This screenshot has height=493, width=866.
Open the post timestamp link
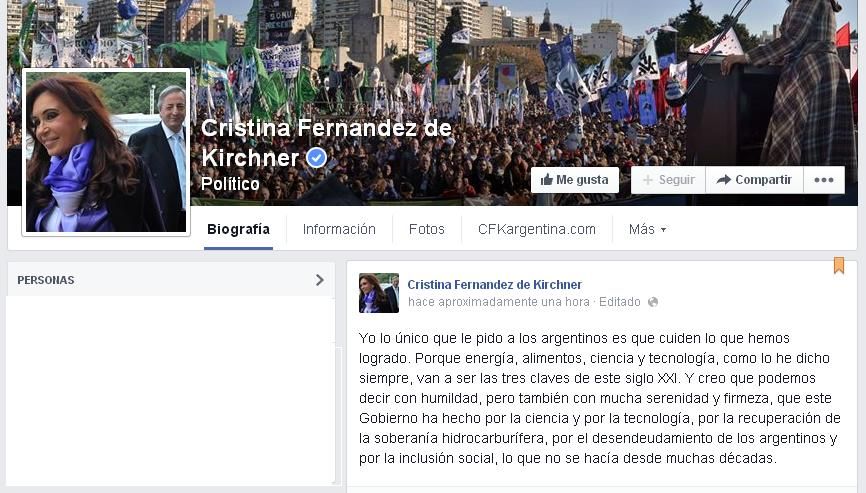[499, 302]
